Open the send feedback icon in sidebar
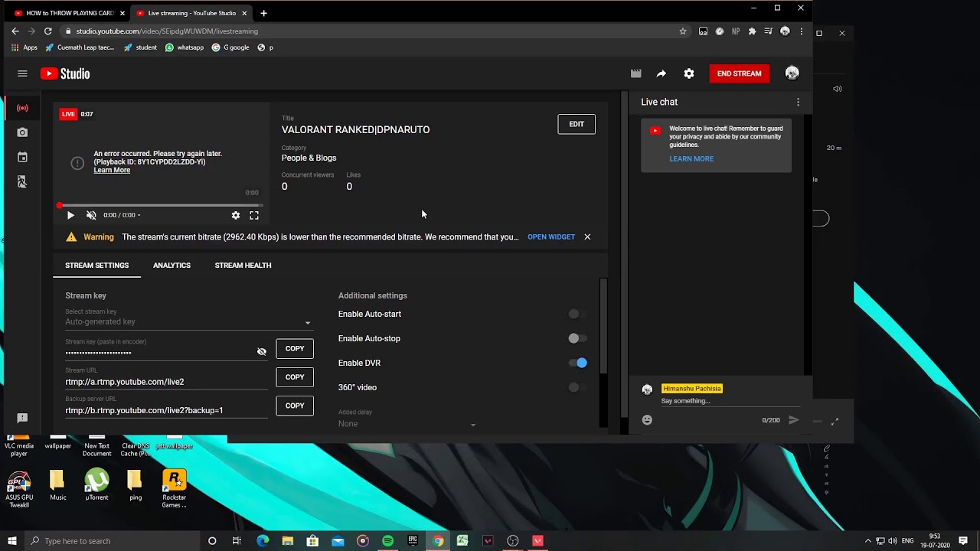Screen dimensions: 980x551 [22, 418]
